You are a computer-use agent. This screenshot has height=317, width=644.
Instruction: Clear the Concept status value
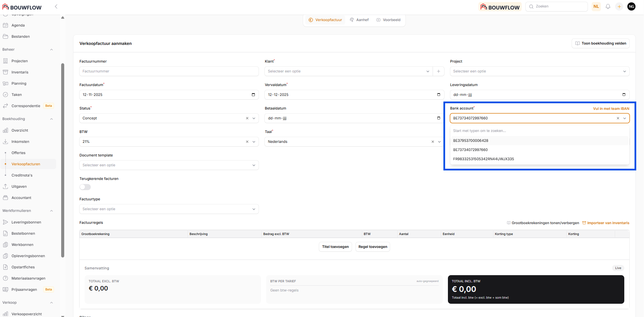tap(247, 118)
